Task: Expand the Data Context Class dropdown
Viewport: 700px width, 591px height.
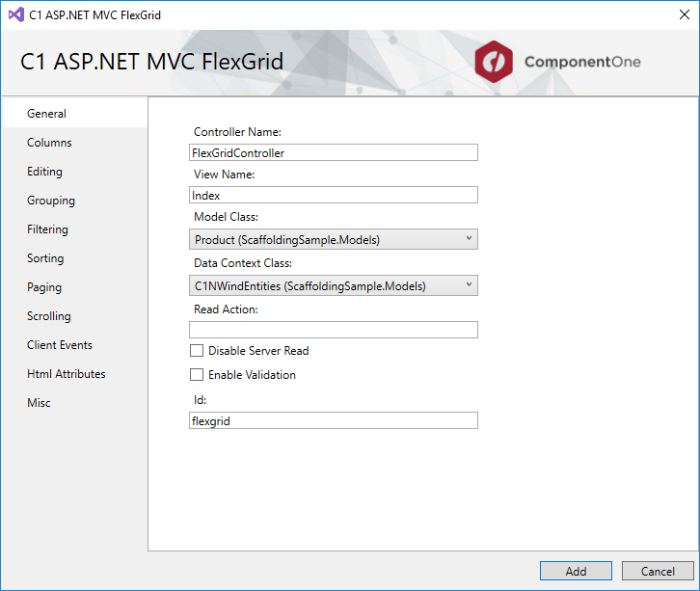Action: pos(333,285)
